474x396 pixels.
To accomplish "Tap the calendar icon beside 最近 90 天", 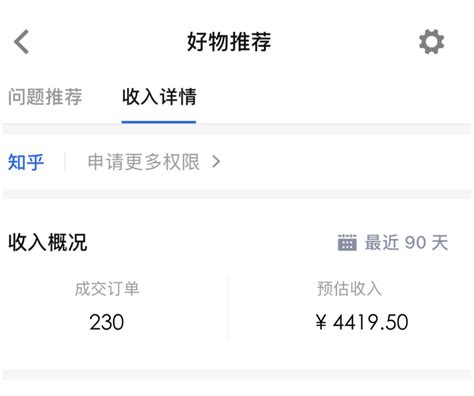I will point(347,242).
